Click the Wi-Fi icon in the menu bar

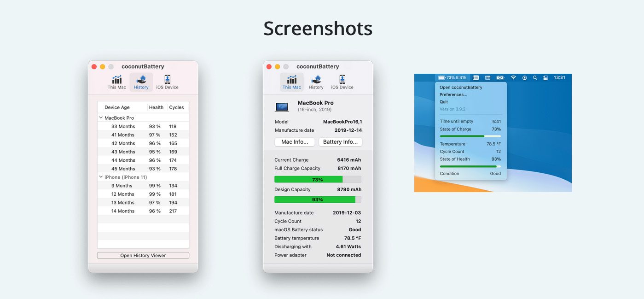pos(513,77)
